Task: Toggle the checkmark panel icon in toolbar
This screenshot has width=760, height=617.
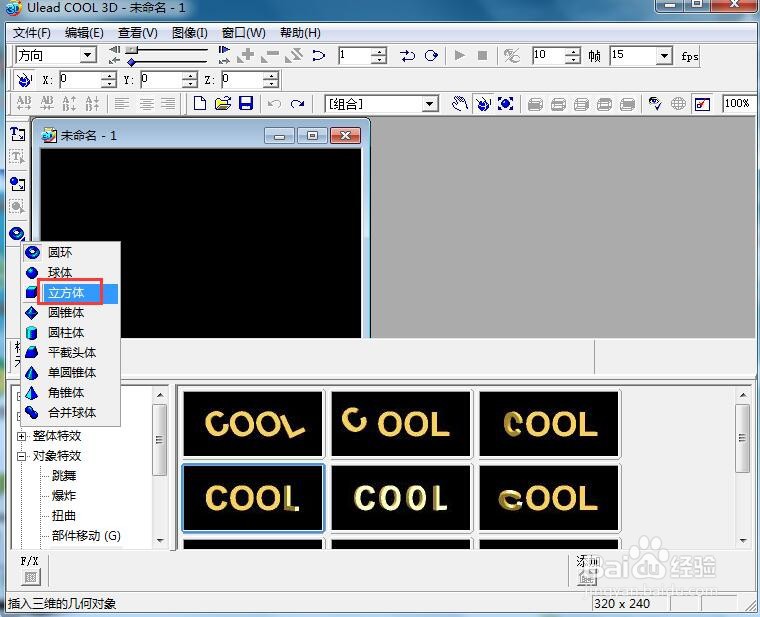Action: (702, 104)
